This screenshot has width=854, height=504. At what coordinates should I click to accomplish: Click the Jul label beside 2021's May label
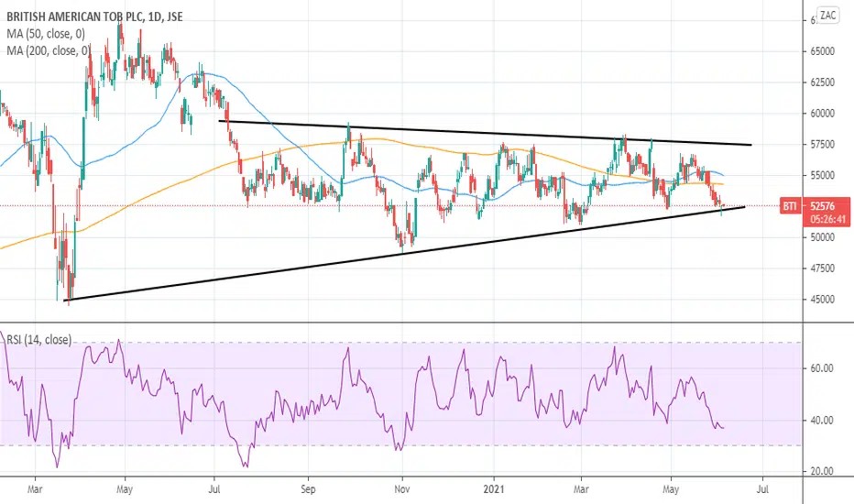tap(762, 488)
